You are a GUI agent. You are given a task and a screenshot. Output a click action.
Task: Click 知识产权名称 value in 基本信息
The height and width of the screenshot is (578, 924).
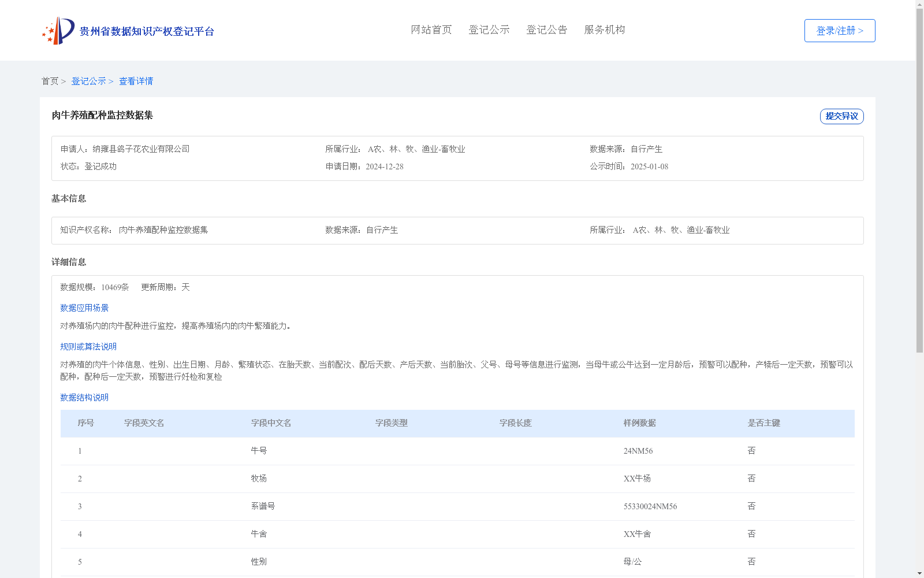(163, 230)
